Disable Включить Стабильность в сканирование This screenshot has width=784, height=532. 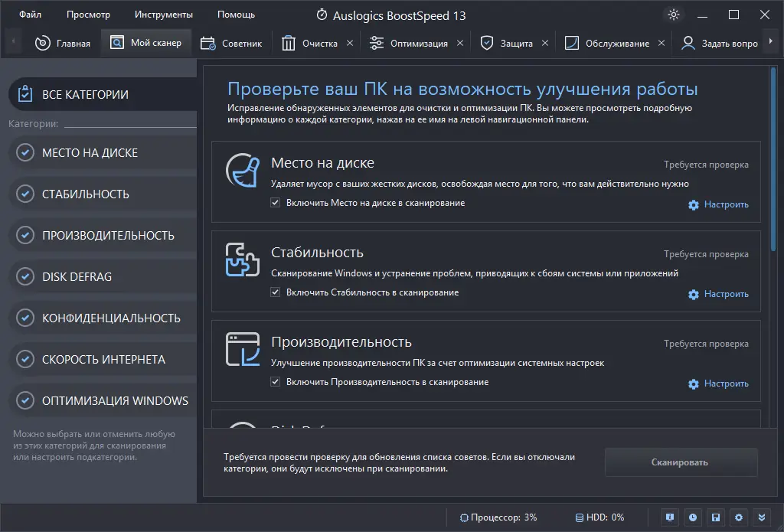(275, 293)
